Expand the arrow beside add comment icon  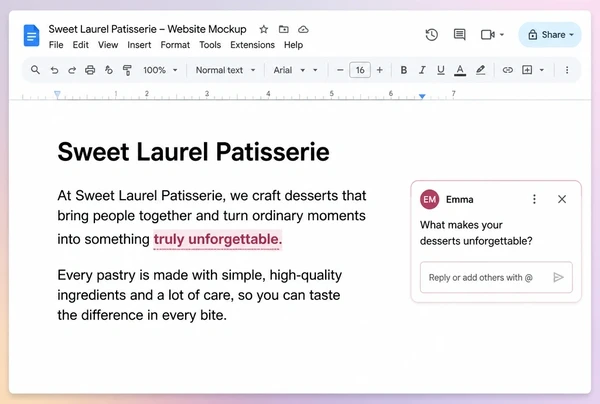click(x=542, y=70)
